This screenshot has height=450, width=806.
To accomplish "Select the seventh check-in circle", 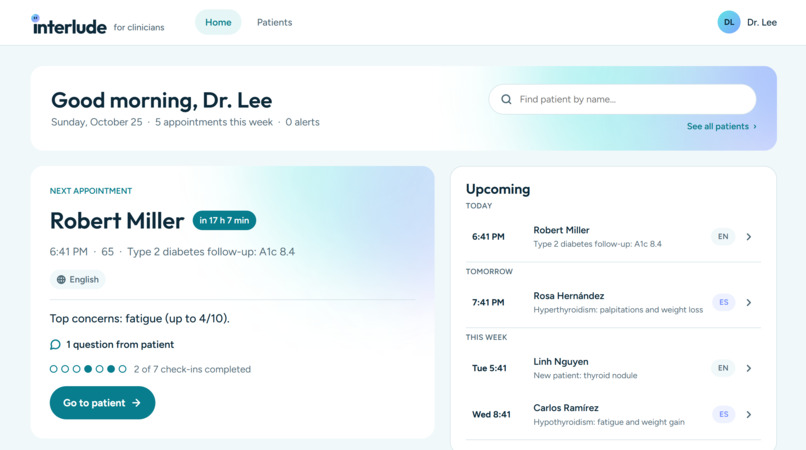I will pyautogui.click(x=122, y=369).
